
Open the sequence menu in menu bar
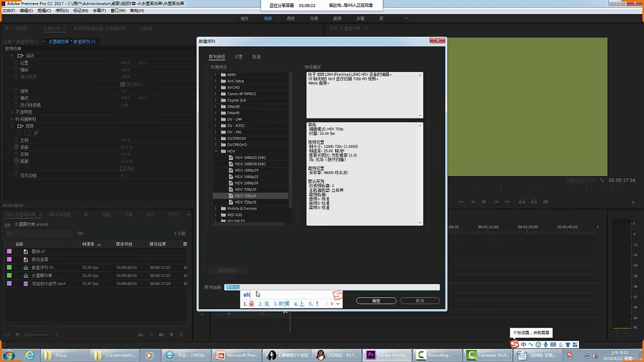pyautogui.click(x=62, y=11)
